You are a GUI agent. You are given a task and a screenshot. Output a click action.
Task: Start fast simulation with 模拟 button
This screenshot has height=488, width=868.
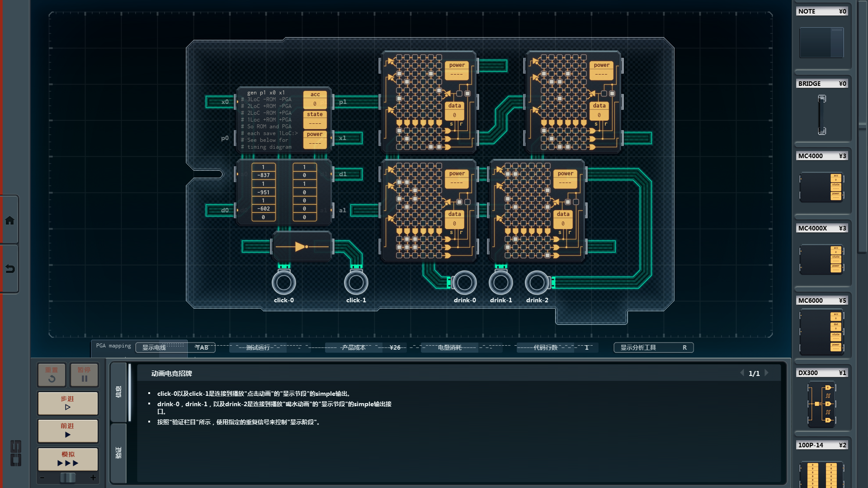[68, 459]
